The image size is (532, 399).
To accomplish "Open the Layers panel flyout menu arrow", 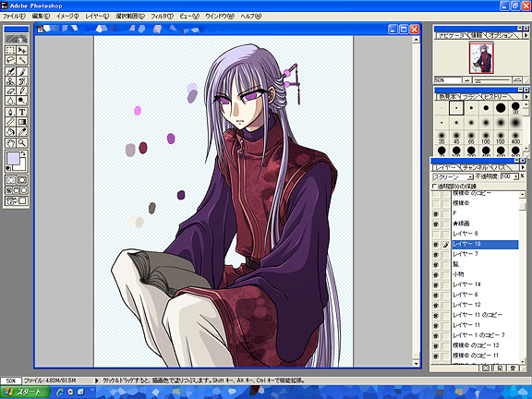I will [523, 167].
